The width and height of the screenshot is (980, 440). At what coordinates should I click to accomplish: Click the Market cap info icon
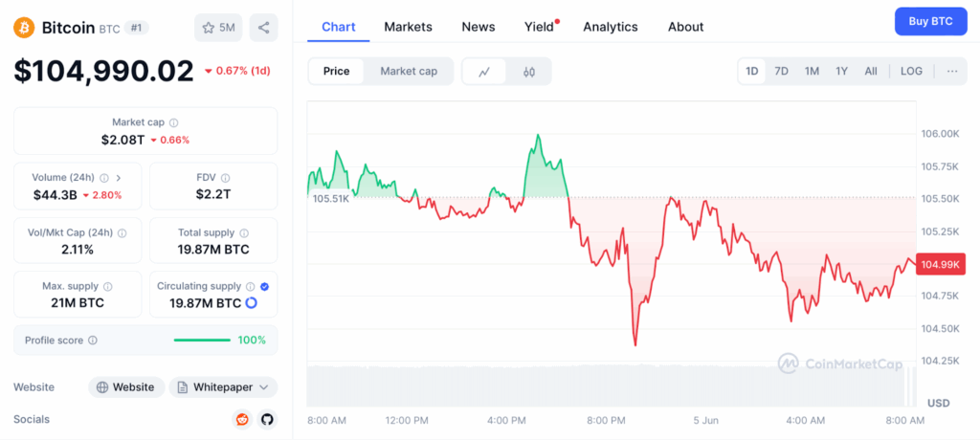point(173,122)
